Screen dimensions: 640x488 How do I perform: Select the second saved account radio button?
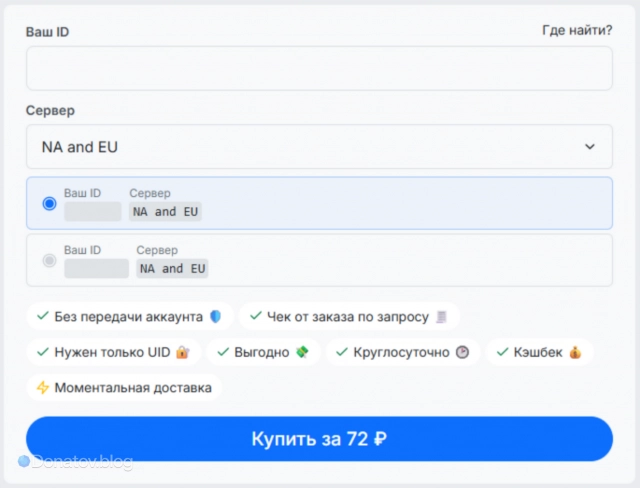pyautogui.click(x=49, y=260)
